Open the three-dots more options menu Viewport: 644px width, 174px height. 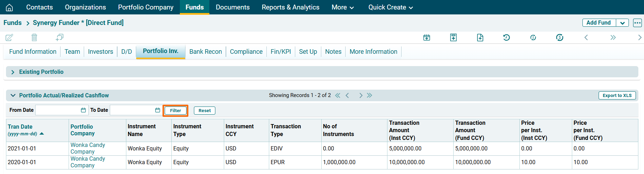click(637, 23)
